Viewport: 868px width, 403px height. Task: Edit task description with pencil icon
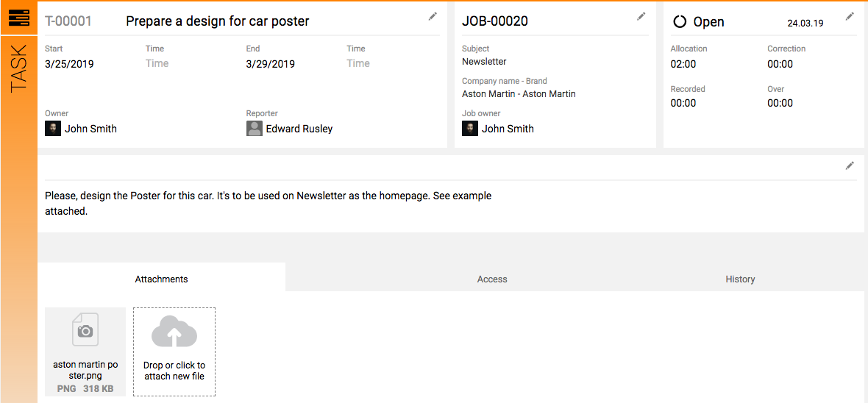click(850, 165)
